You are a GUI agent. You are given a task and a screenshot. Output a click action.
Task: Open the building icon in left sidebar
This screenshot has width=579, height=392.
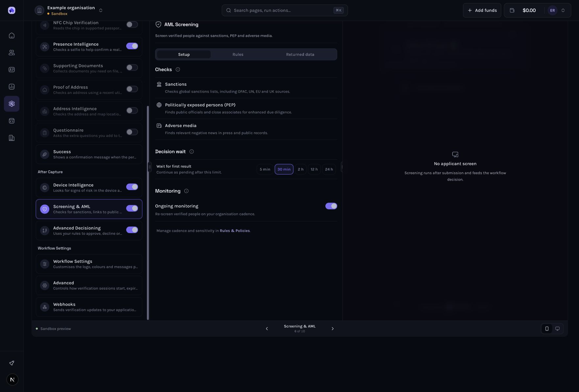click(12, 138)
